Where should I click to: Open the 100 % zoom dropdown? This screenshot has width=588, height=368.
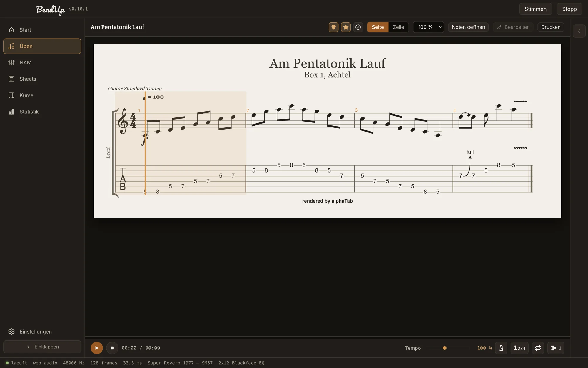tap(429, 27)
